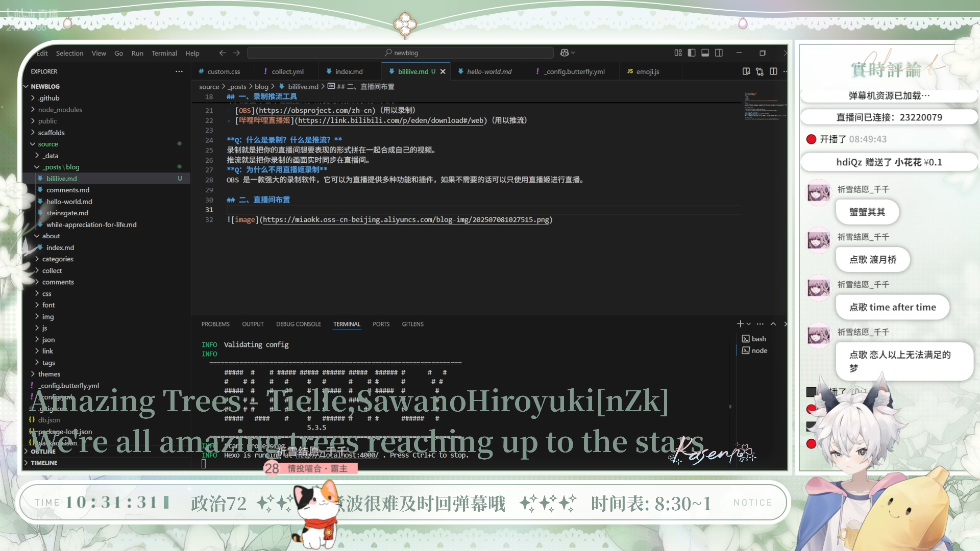Open the new terminal launch profile dropdown
The image size is (980, 551).
coord(749,324)
